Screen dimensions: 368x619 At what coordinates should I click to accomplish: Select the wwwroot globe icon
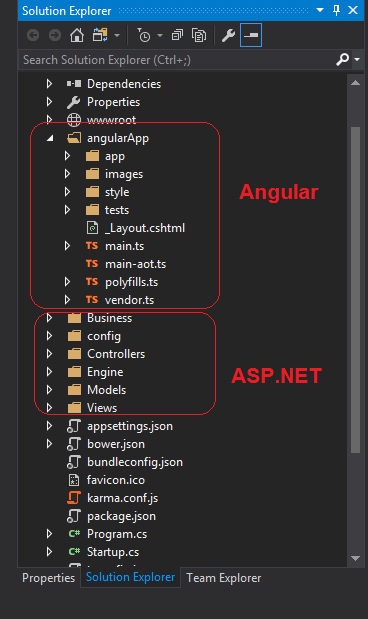(x=74, y=120)
